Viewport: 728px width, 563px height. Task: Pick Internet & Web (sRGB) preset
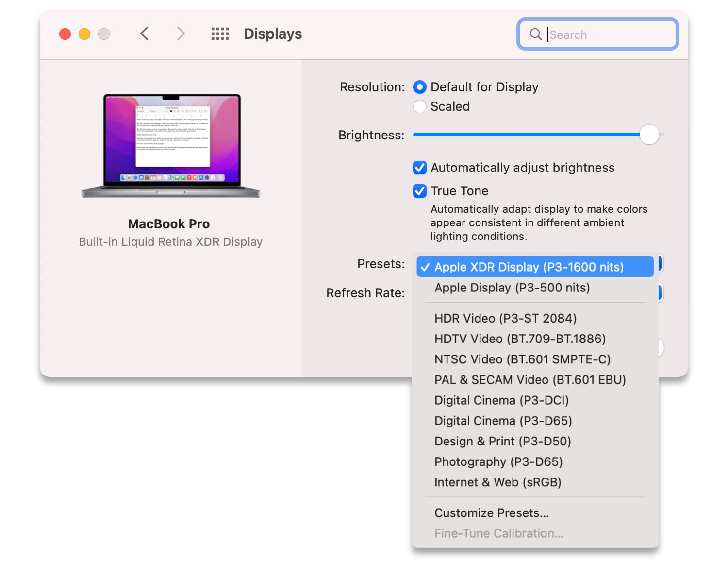[x=535, y=482]
